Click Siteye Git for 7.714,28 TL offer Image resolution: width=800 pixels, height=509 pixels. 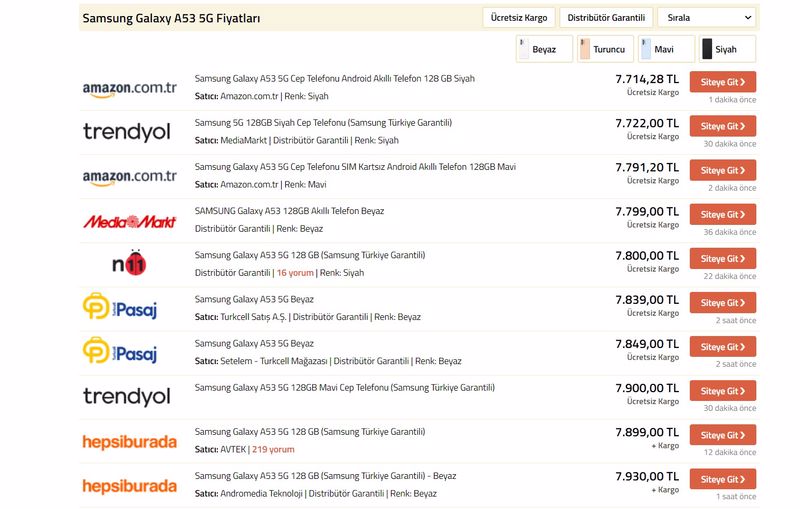(x=723, y=82)
